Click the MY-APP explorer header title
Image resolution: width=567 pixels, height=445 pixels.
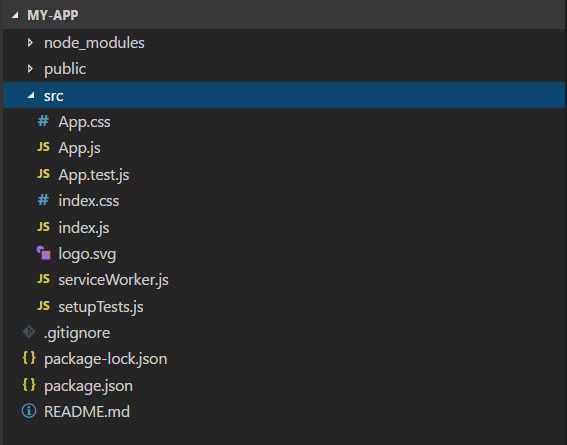(x=53, y=15)
